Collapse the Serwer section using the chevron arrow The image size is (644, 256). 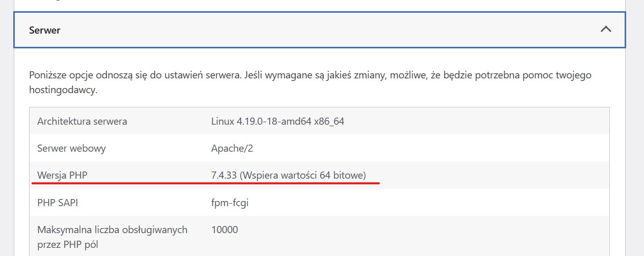click(x=606, y=30)
